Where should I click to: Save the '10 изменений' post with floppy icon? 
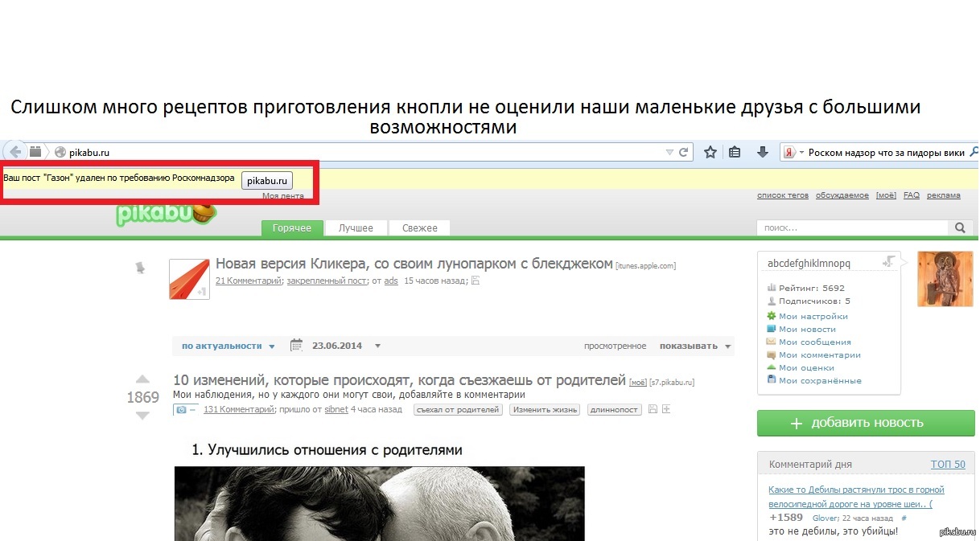tap(653, 409)
